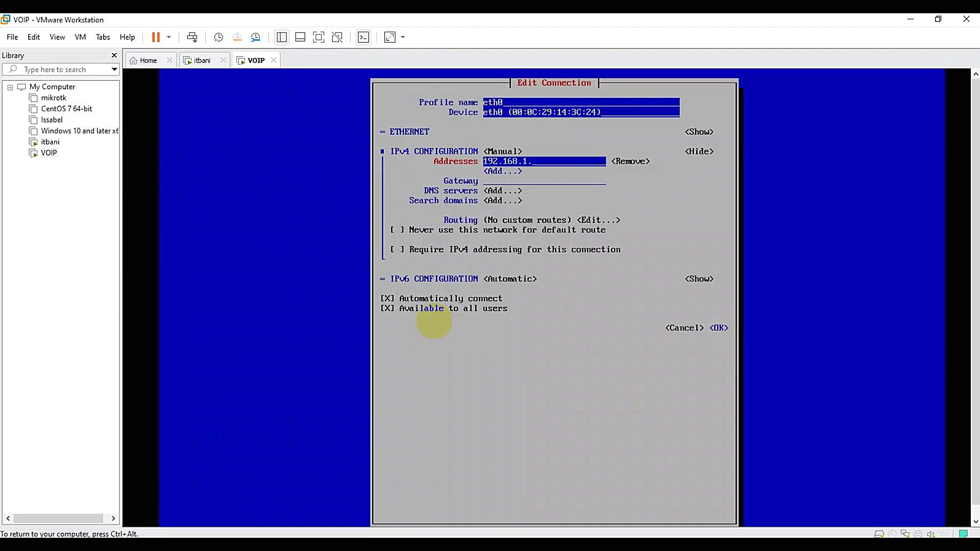Viewport: 980px width, 551px height.
Task: Click the Device field eth0
Action: [581, 112]
